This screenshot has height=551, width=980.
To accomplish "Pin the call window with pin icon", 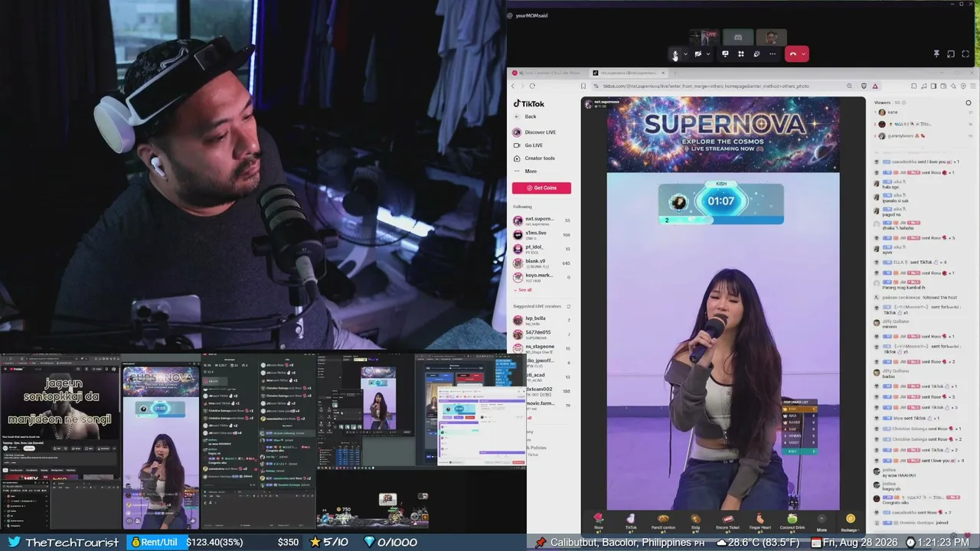I will point(936,54).
